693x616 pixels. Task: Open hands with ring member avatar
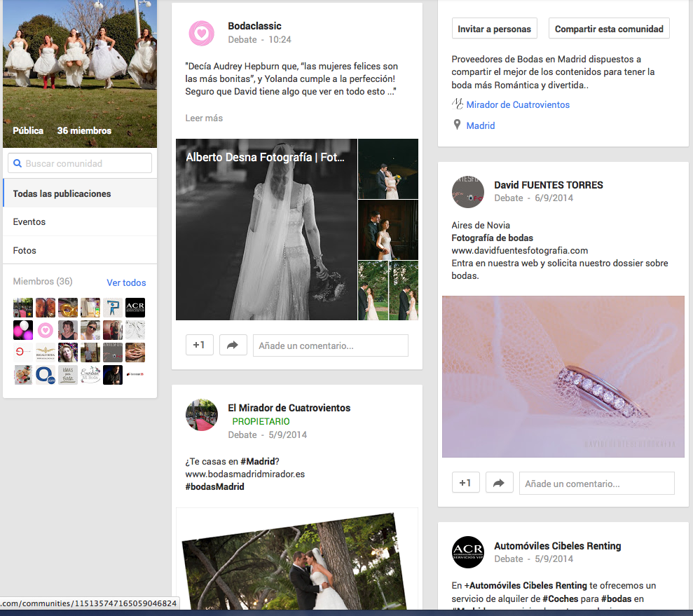click(x=135, y=353)
